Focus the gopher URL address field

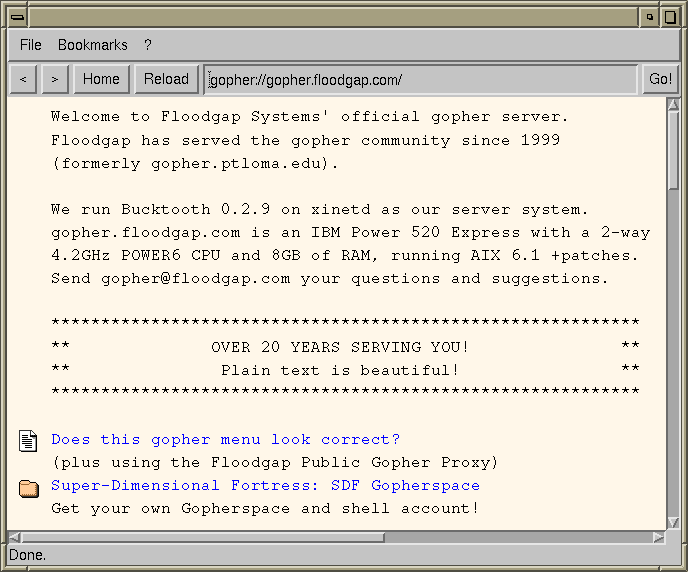click(x=420, y=80)
